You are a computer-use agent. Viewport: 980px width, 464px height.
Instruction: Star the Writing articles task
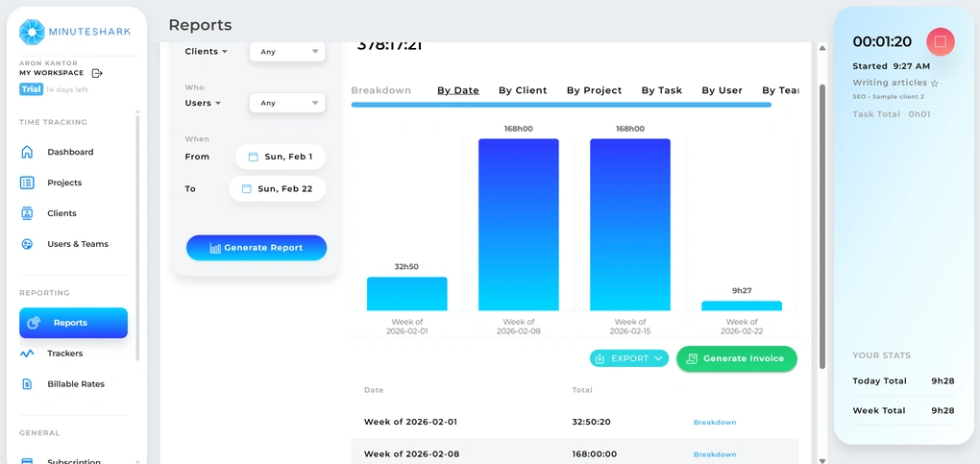pyautogui.click(x=935, y=84)
